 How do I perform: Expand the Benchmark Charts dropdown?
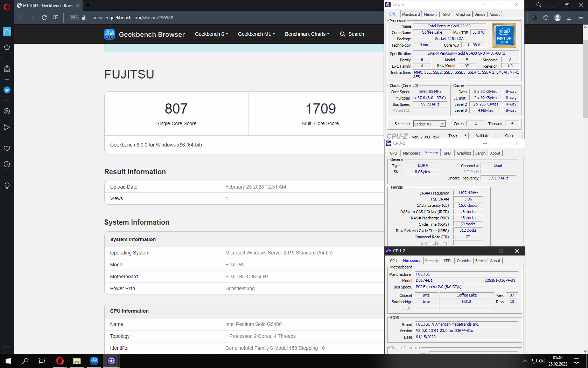307,34
